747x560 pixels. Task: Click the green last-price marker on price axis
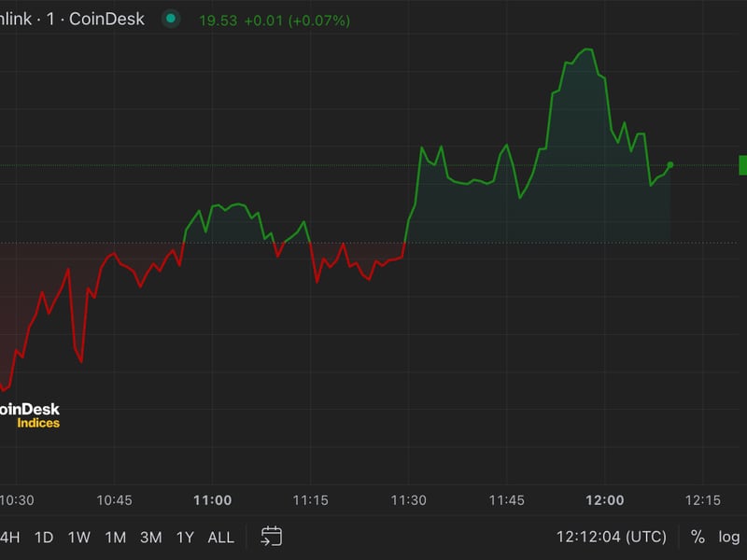pos(742,165)
